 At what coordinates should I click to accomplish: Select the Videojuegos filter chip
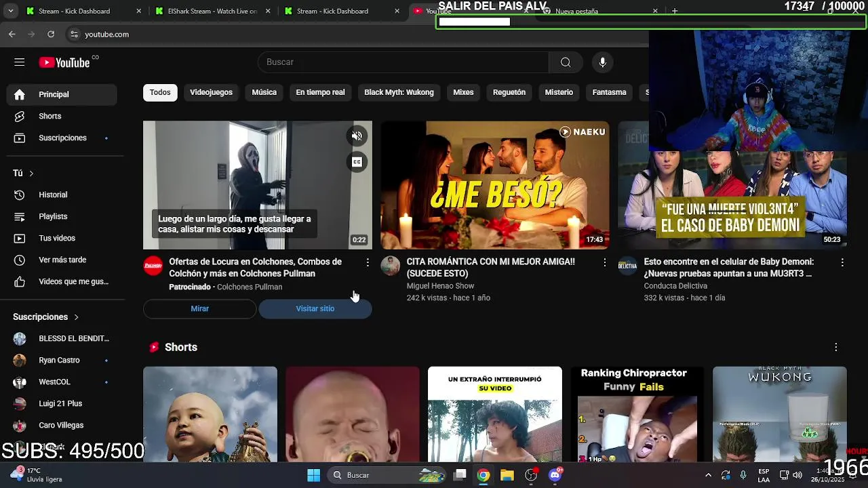[211, 92]
